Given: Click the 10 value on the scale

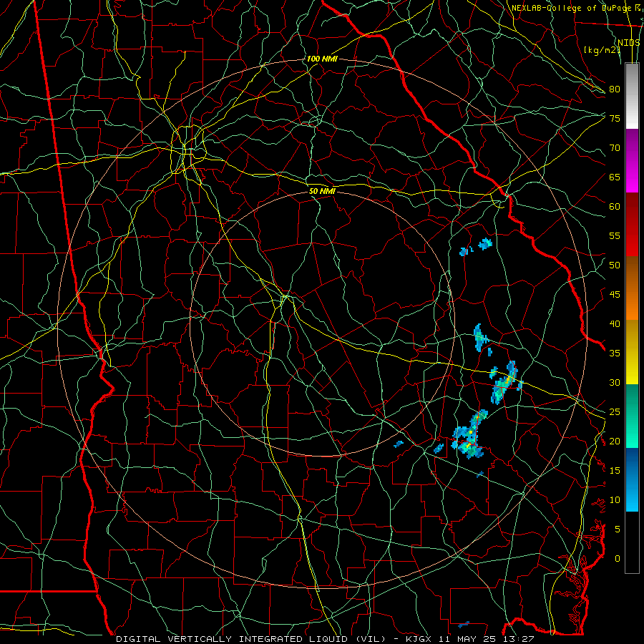Looking at the screenshot, I should [x=615, y=500].
